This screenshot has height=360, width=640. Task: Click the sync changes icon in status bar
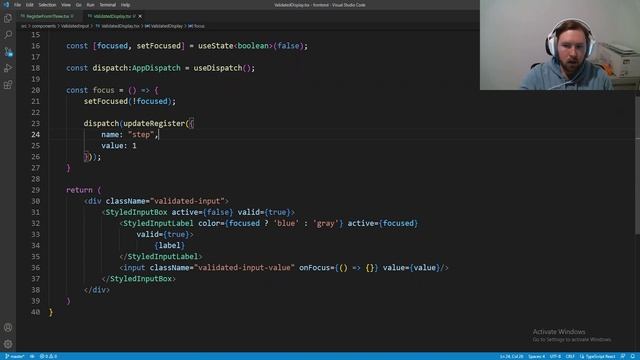point(32,356)
